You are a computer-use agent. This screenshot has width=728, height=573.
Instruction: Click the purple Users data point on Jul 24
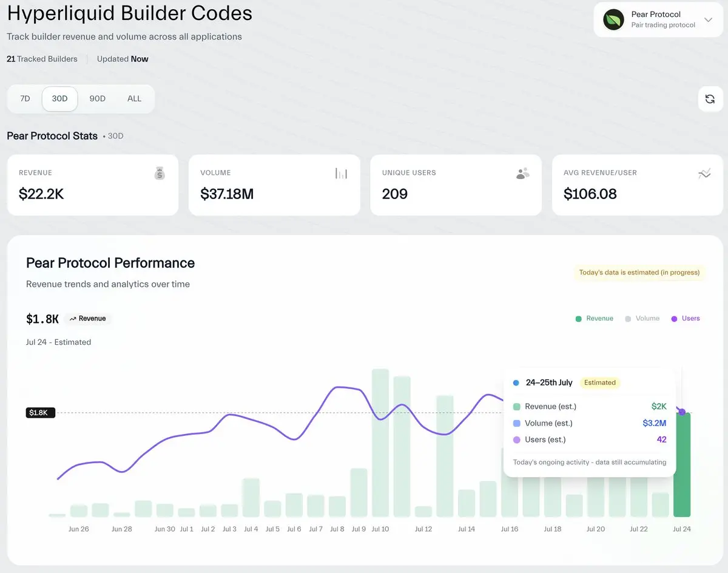[x=682, y=412]
